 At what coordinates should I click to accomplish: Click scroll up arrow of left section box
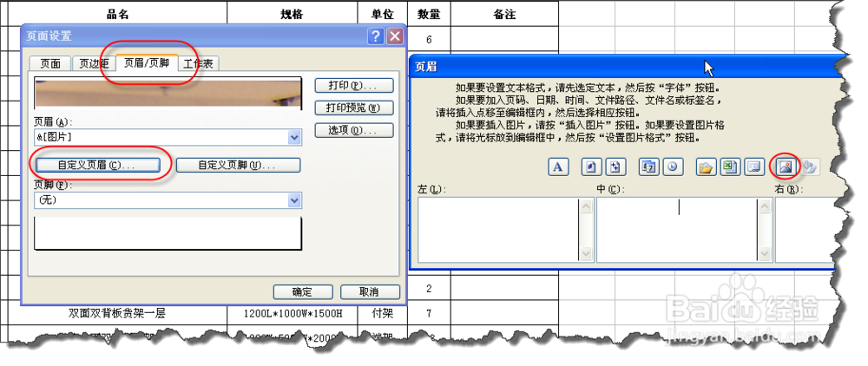click(x=586, y=206)
